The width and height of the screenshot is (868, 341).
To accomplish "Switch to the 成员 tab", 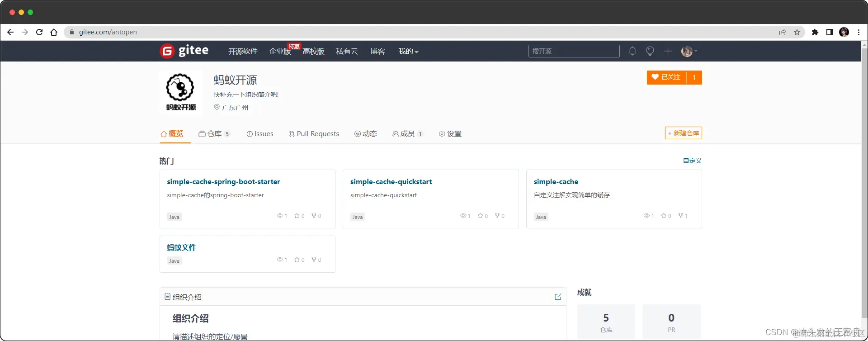I will coord(407,134).
